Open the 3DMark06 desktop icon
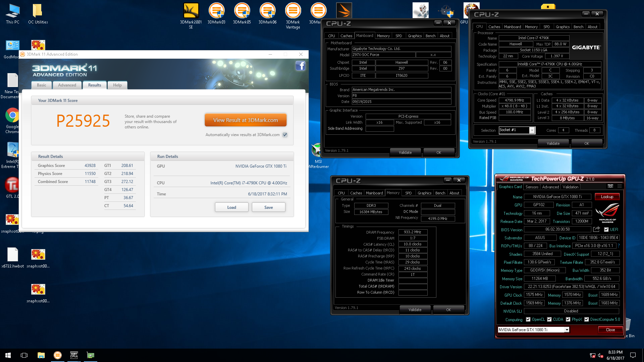 click(267, 14)
